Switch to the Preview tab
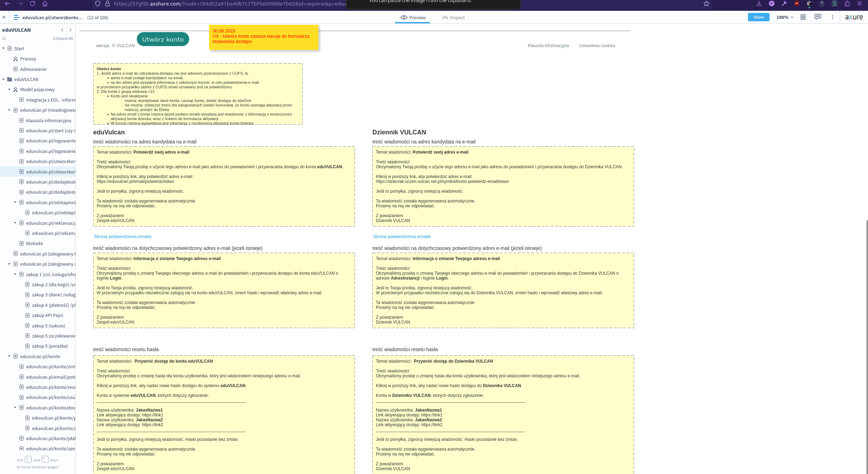This screenshot has width=868, height=474. click(x=413, y=17)
